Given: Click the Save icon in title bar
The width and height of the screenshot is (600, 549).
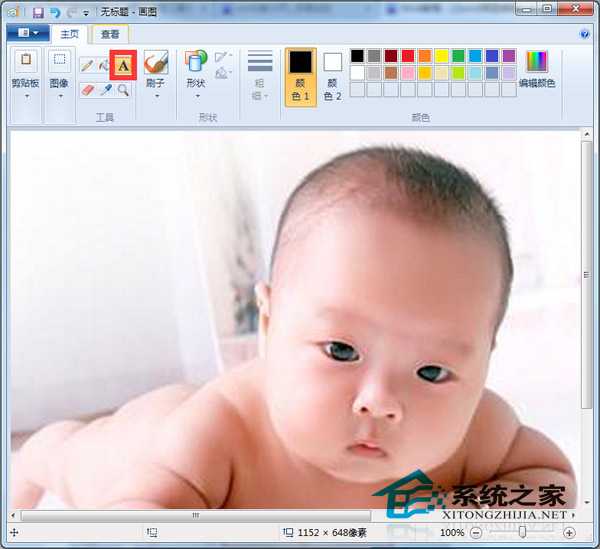Looking at the screenshot, I should pos(38,13).
